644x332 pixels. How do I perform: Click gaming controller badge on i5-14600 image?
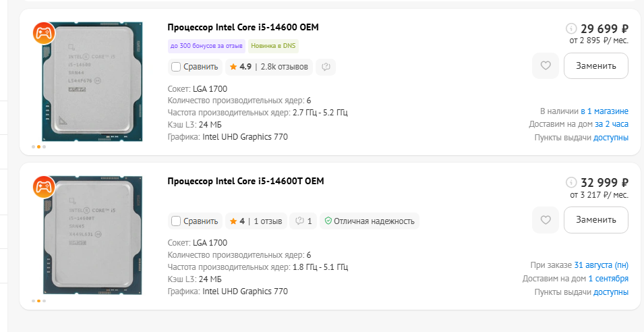point(44,33)
